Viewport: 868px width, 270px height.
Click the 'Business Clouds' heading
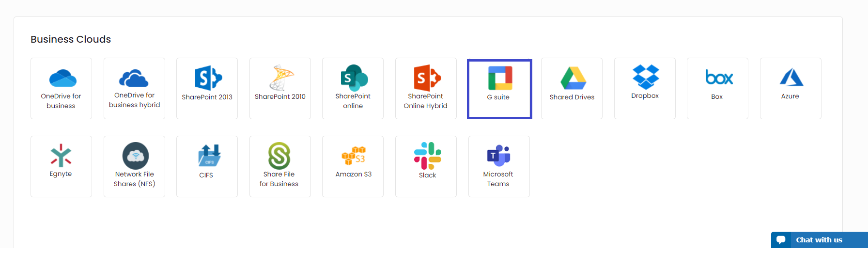[71, 39]
